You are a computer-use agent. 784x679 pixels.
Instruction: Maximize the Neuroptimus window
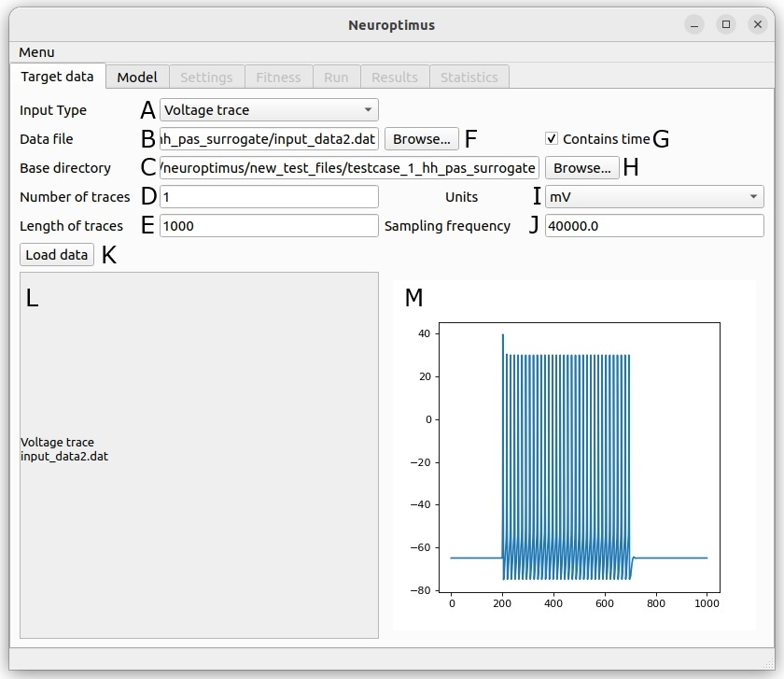point(726,24)
